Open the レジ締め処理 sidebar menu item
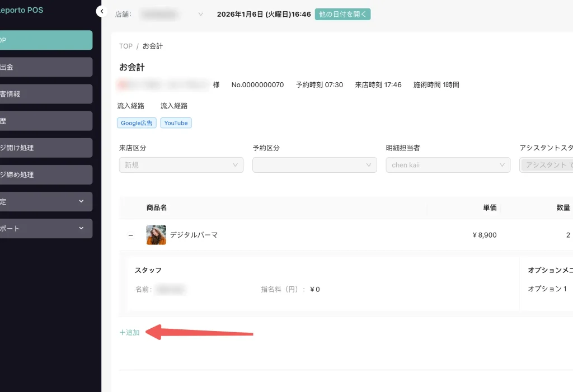The height and width of the screenshot is (392, 573). pyautogui.click(x=45, y=174)
